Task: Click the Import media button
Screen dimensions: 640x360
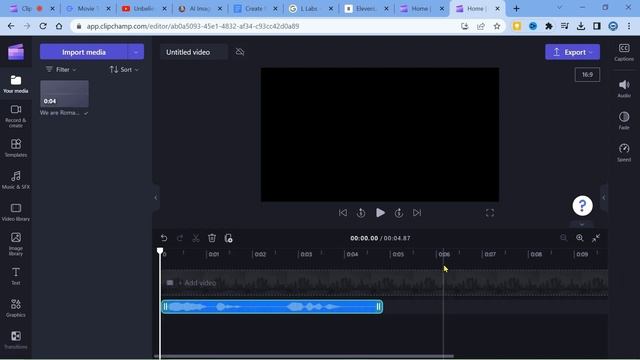Action: click(x=84, y=52)
